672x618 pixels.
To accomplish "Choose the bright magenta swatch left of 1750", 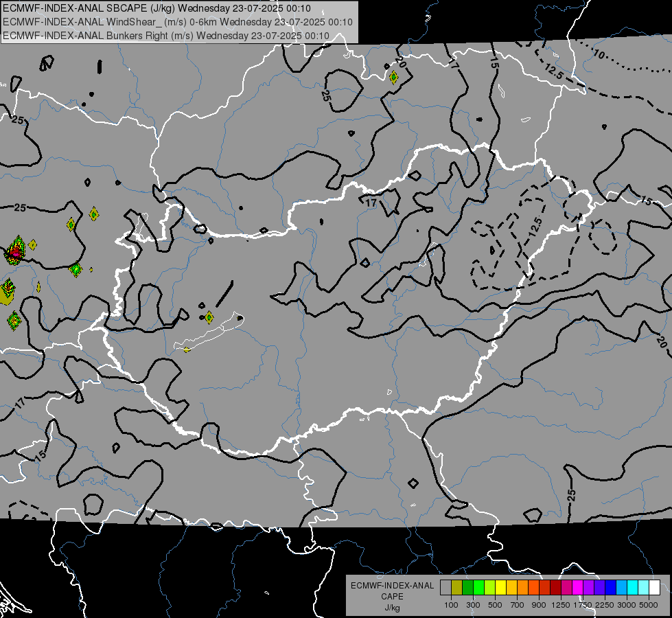I will pos(578,587).
